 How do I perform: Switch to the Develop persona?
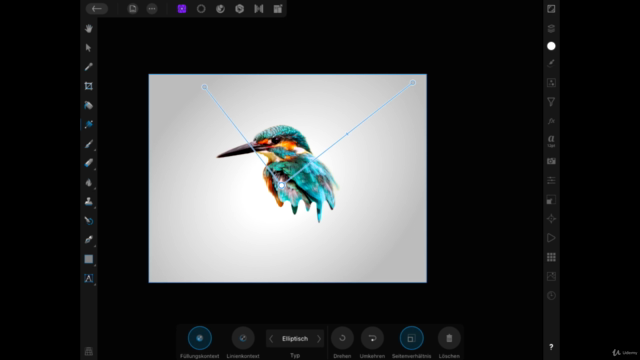click(240, 9)
